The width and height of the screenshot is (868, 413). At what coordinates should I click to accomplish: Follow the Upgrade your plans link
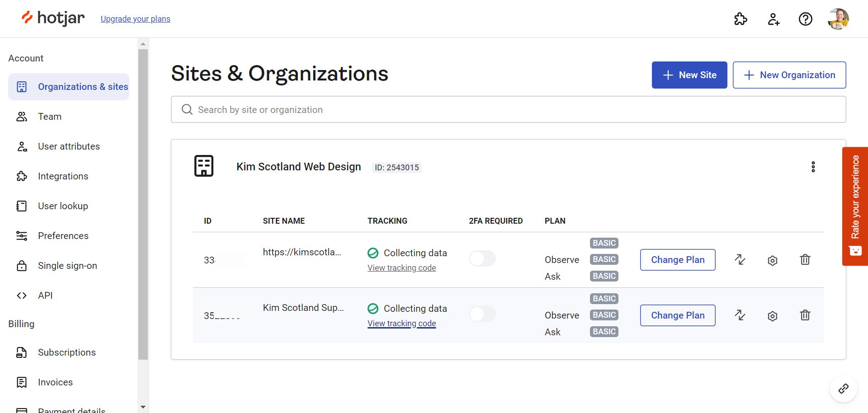pyautogui.click(x=136, y=19)
